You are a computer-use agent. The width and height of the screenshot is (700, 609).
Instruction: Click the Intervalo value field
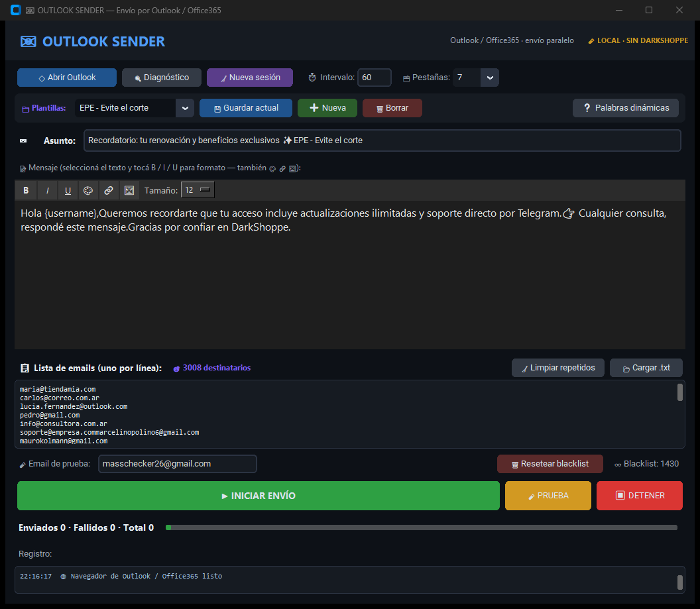pos(375,78)
